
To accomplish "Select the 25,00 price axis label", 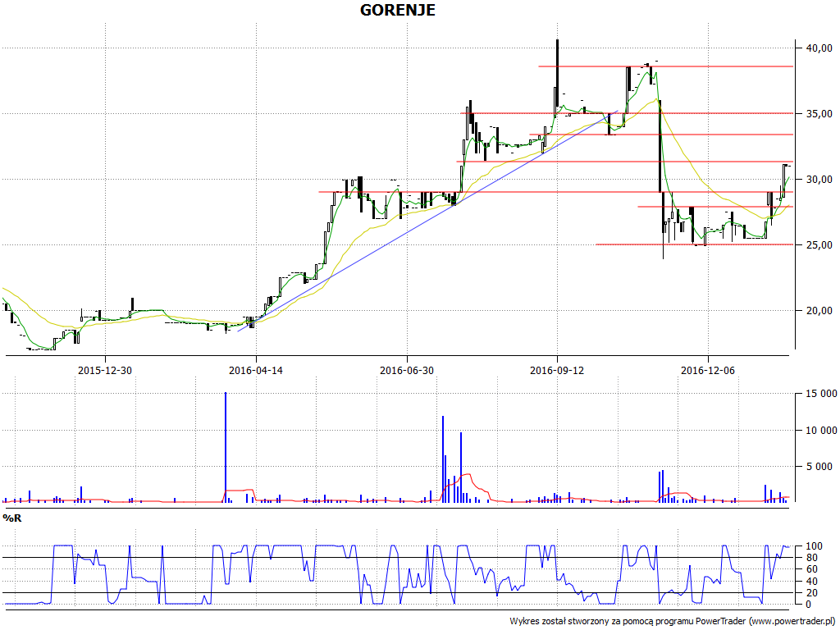I will [x=819, y=244].
